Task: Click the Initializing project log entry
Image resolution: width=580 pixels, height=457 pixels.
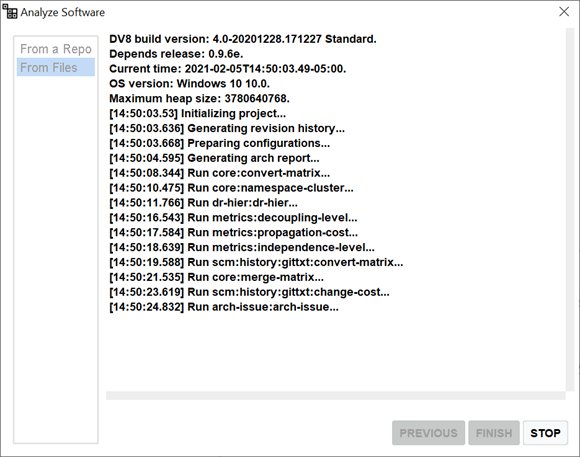Action: click(198, 113)
